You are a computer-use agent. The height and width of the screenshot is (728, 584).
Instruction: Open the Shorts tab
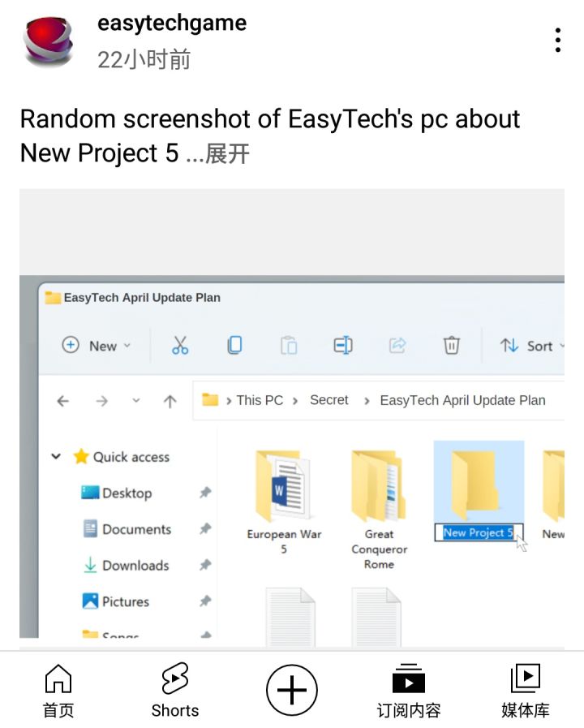click(175, 691)
